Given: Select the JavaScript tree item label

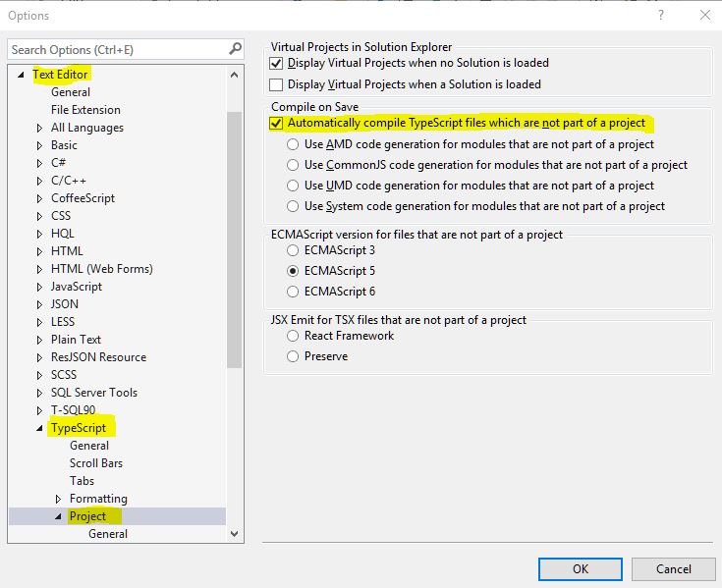Looking at the screenshot, I should (x=77, y=287).
